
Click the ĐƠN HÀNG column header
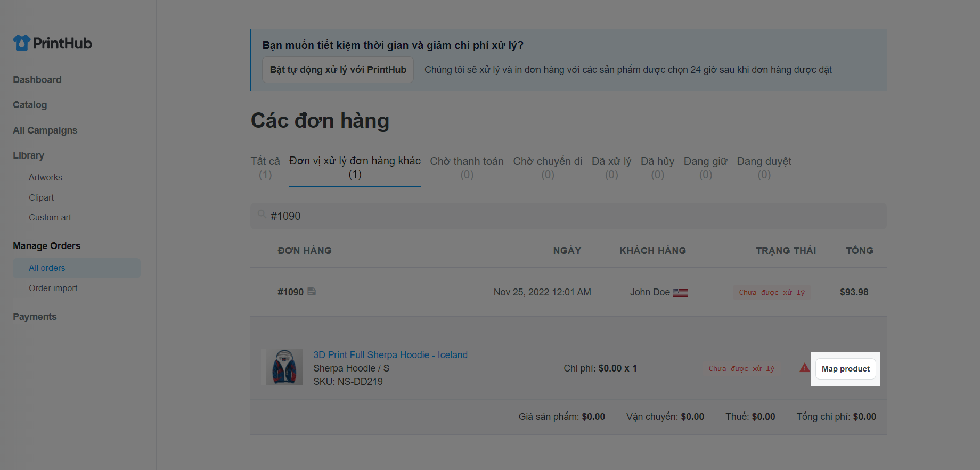[x=305, y=251]
